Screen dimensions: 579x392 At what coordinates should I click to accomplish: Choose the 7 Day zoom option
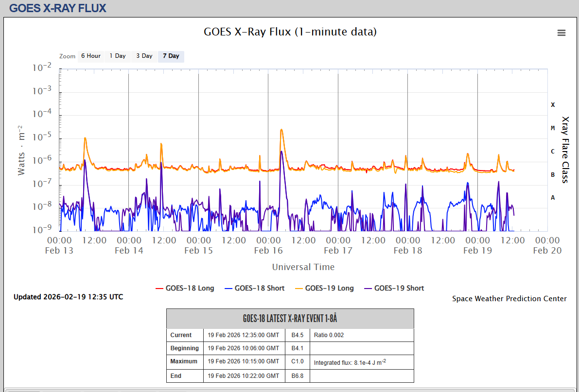pos(171,56)
